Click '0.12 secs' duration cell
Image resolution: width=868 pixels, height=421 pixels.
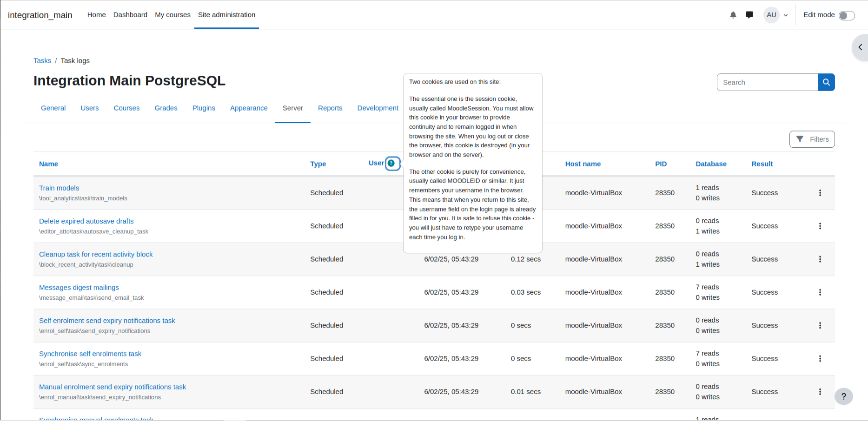(x=526, y=259)
